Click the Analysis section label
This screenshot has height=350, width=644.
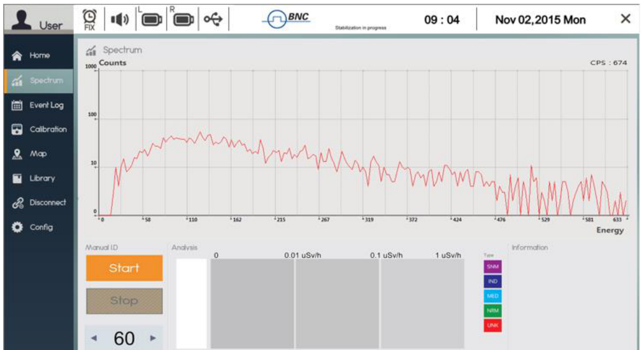[x=185, y=247]
